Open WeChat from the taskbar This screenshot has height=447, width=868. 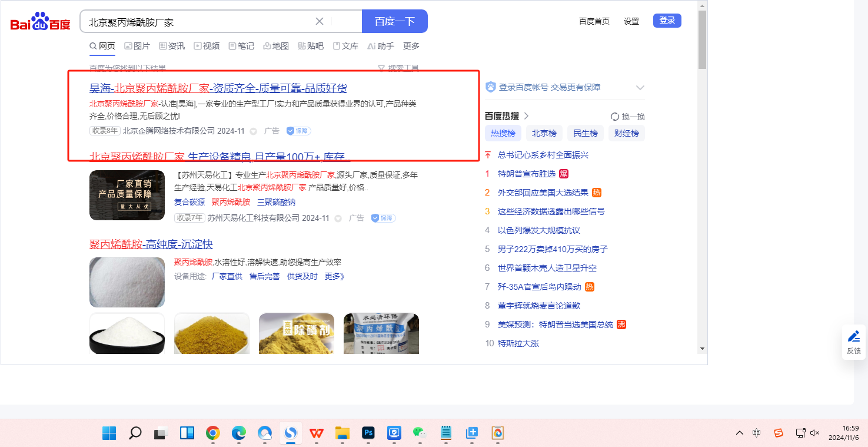[419, 433]
